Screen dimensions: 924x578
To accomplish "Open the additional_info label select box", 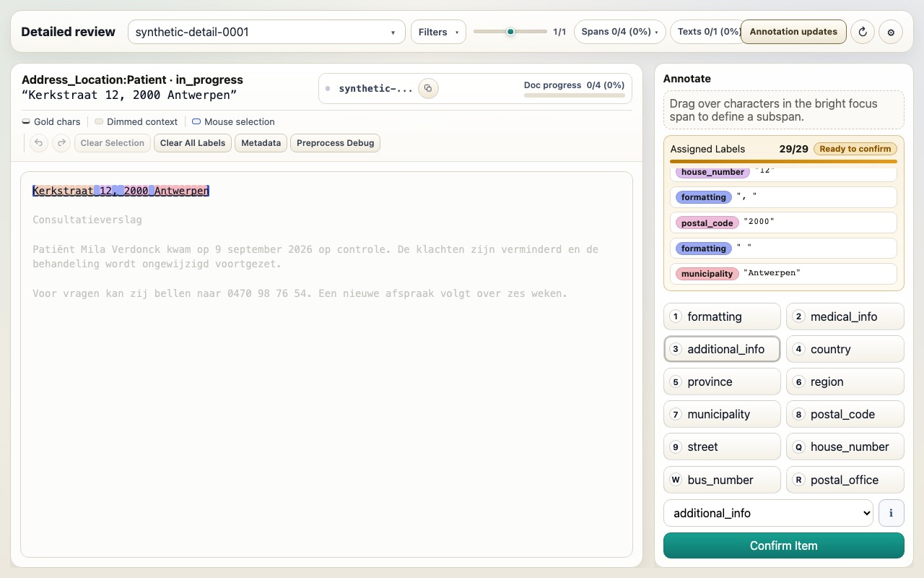I will [x=768, y=513].
